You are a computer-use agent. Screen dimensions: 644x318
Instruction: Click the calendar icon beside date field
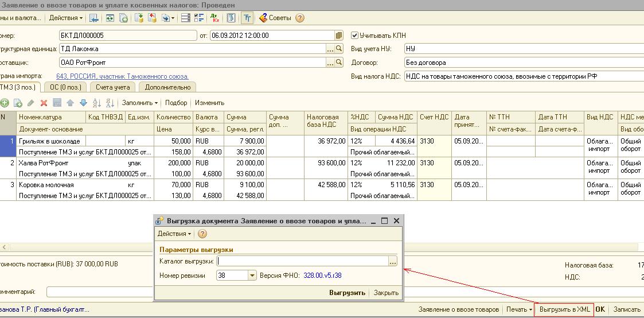point(339,35)
